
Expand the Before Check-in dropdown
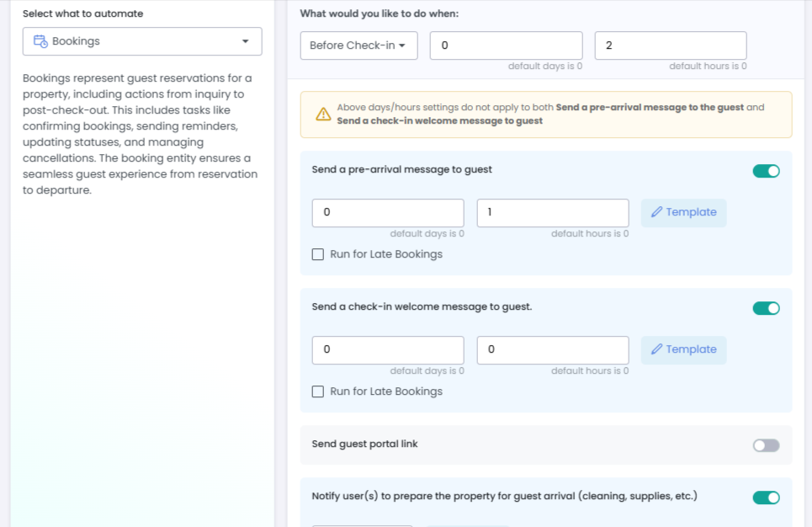click(358, 45)
